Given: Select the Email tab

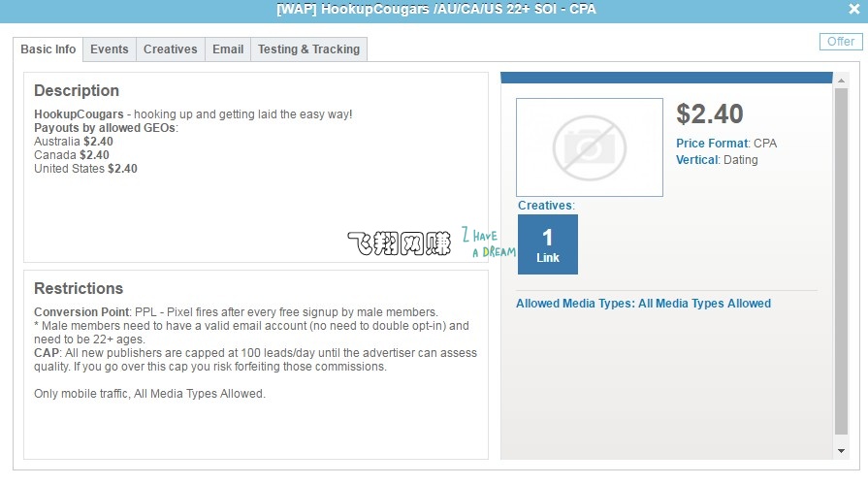Looking at the screenshot, I should [228, 49].
